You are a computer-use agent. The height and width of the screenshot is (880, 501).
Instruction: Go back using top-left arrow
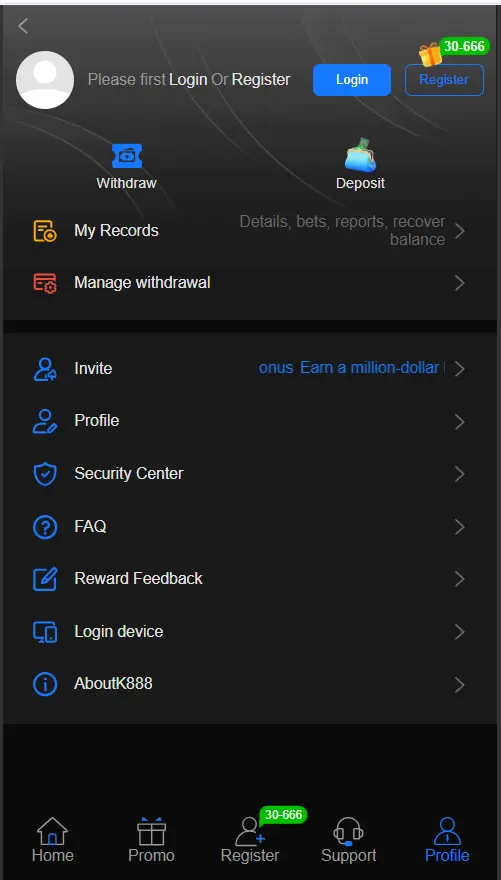pyautogui.click(x=23, y=25)
